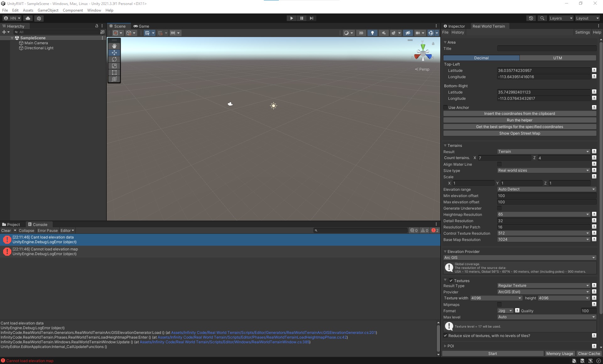603x364 pixels.
Task: Open the Undo History icon
Action: (x=531, y=18)
